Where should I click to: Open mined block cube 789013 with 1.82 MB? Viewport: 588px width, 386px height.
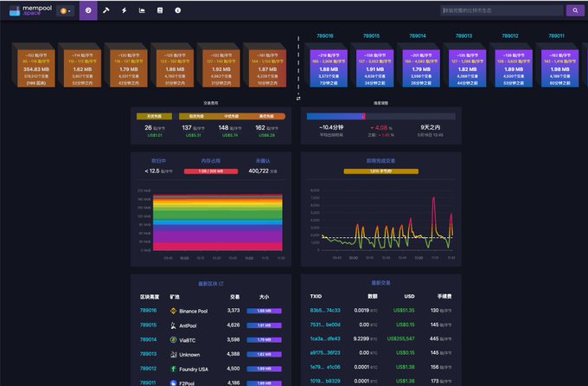pyautogui.click(x=467, y=68)
